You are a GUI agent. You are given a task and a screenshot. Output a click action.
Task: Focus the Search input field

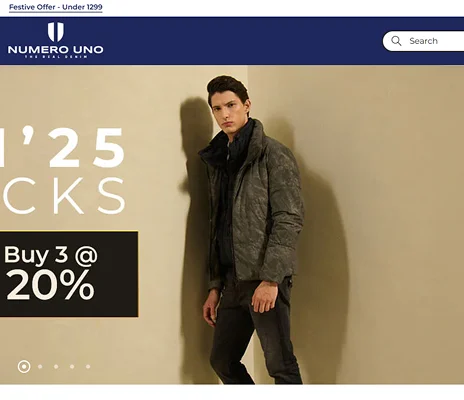pos(423,41)
